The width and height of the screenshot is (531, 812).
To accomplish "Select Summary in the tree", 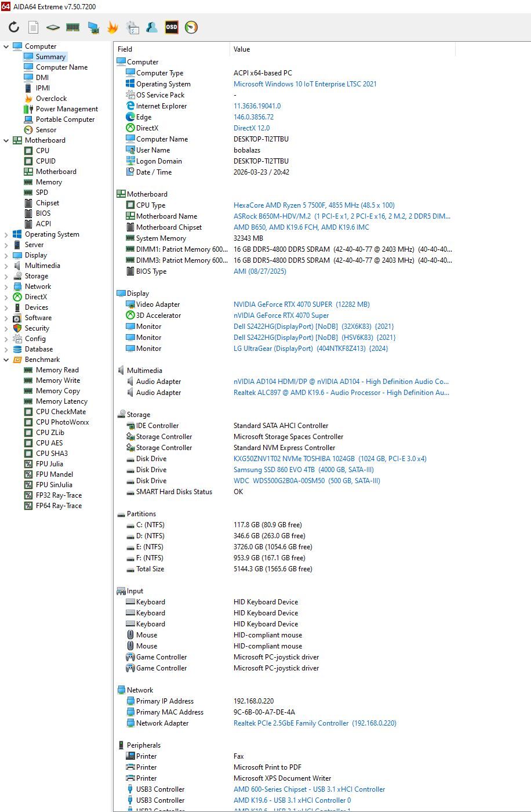I will click(x=50, y=57).
